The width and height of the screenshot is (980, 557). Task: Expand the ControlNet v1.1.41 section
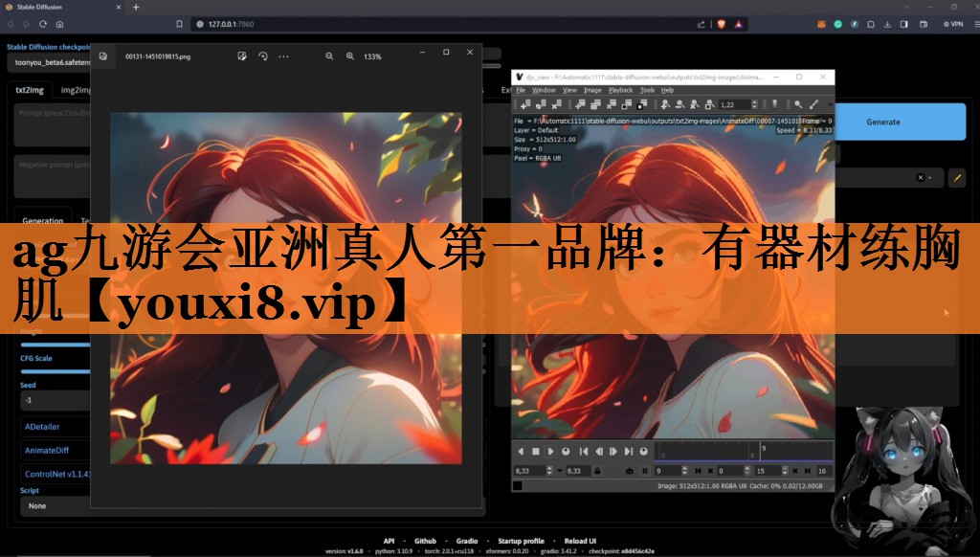pyautogui.click(x=55, y=474)
